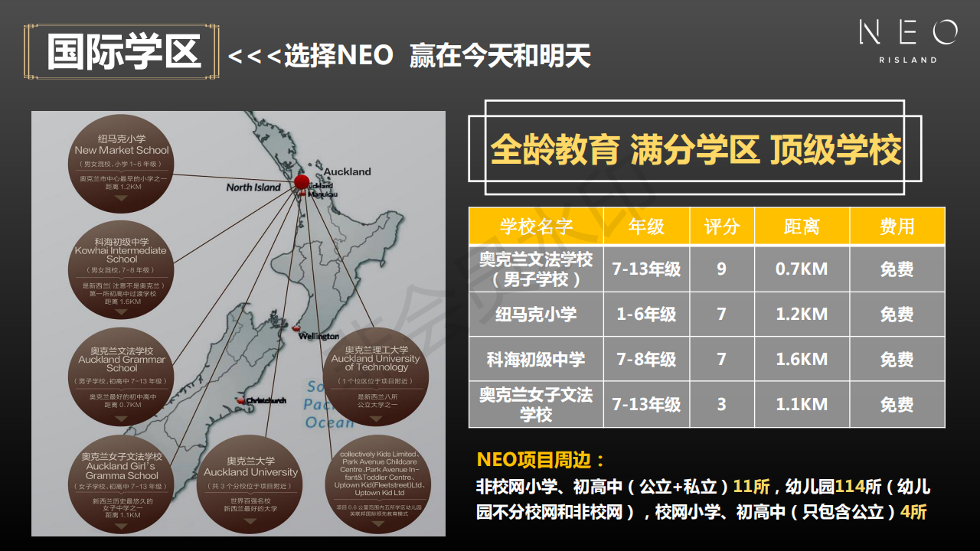Click the 费用 column header
The width and height of the screenshot is (980, 551).
897,227
